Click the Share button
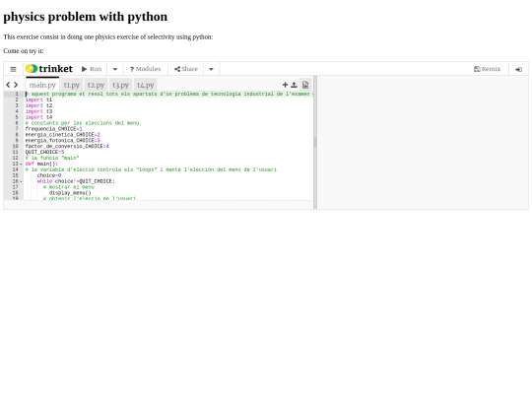The width and height of the screenshot is (532, 399). point(186,69)
